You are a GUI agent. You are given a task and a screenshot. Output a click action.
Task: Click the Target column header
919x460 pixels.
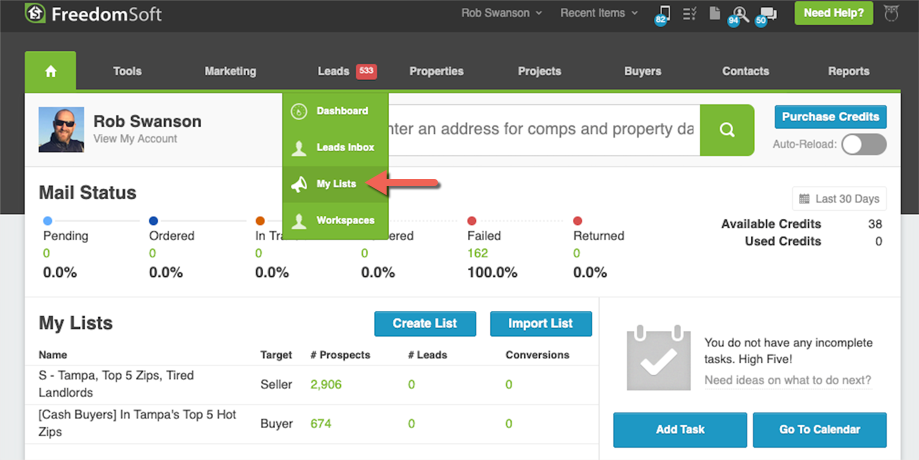point(276,355)
